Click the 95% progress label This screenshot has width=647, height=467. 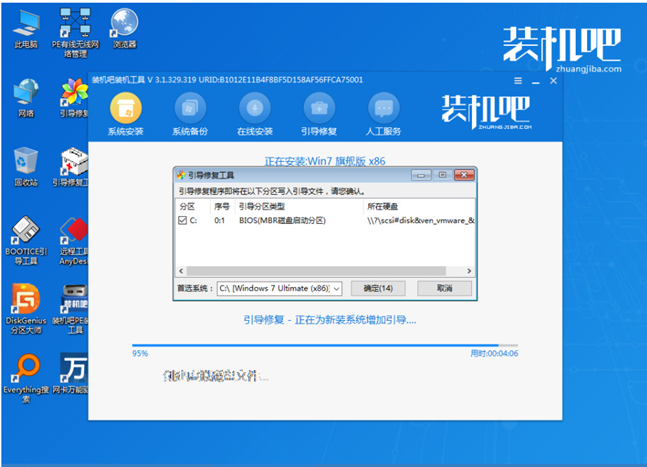tap(140, 354)
